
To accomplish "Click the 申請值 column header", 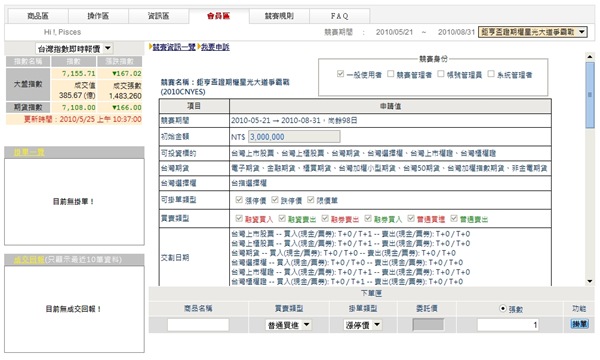I will click(x=390, y=106).
